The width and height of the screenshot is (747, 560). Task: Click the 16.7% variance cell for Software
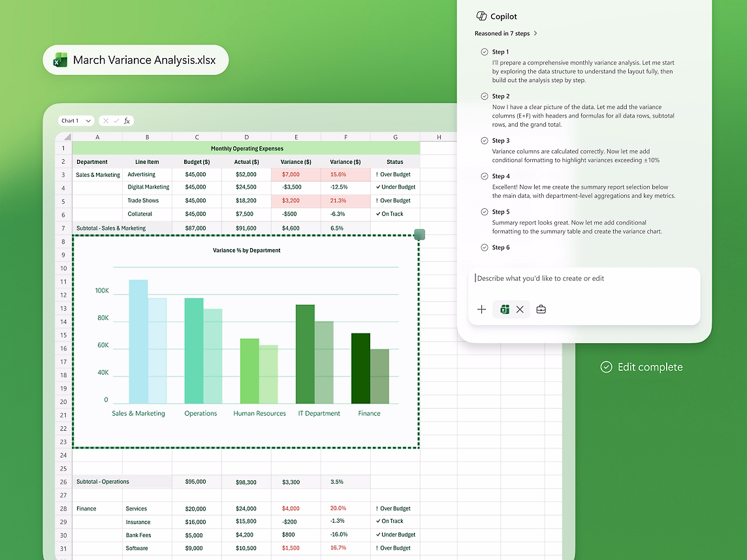coord(345,548)
